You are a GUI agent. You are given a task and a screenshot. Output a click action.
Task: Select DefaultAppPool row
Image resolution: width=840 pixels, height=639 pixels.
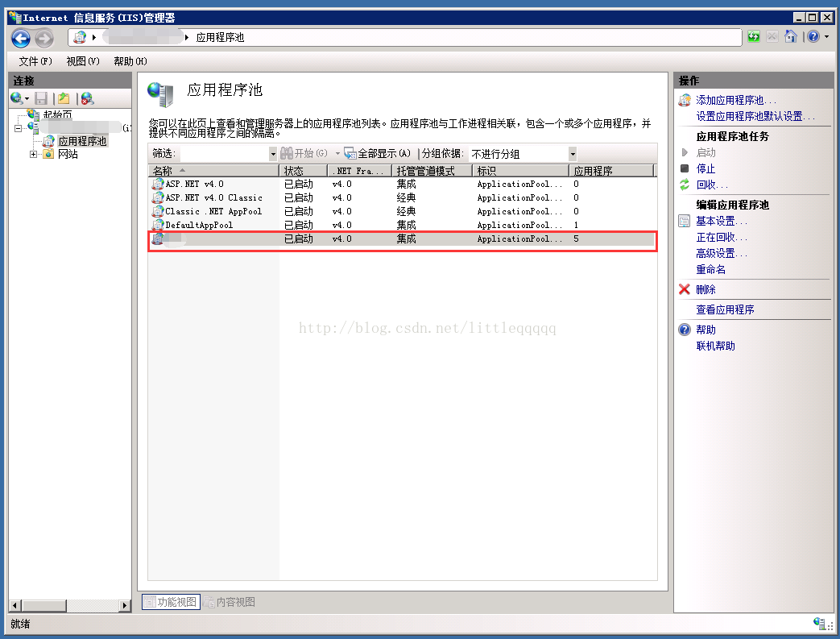pos(403,225)
